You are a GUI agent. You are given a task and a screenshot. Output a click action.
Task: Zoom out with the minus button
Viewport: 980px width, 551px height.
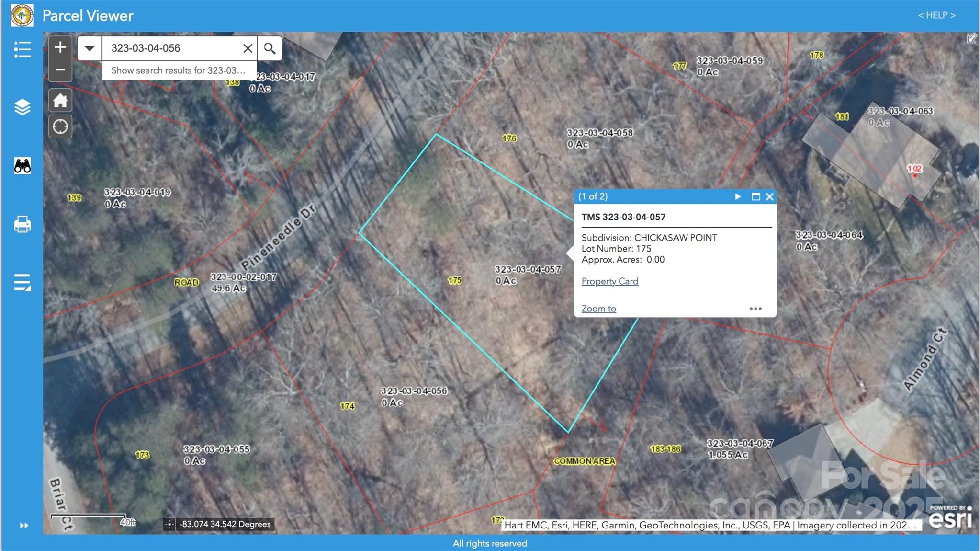coord(60,70)
